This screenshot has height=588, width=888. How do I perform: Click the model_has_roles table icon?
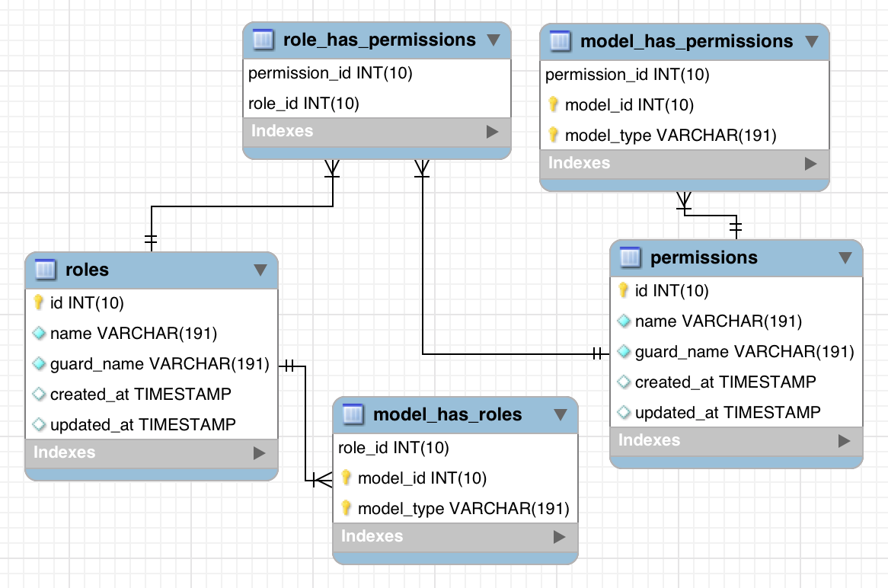pyautogui.click(x=353, y=414)
